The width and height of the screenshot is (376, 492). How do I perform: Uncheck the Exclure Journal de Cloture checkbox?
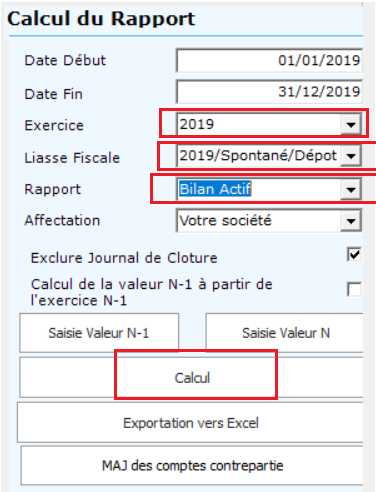coord(354,255)
